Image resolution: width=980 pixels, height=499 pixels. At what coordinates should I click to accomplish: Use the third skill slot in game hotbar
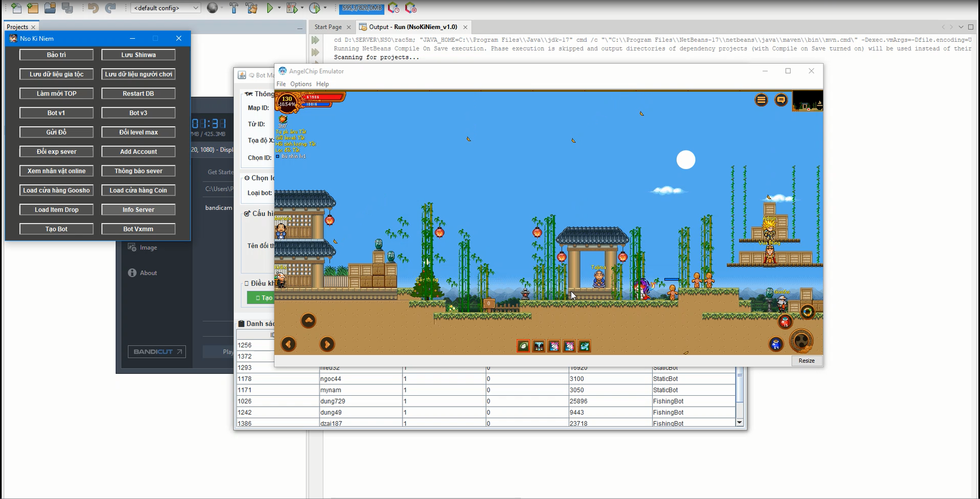pos(554,346)
